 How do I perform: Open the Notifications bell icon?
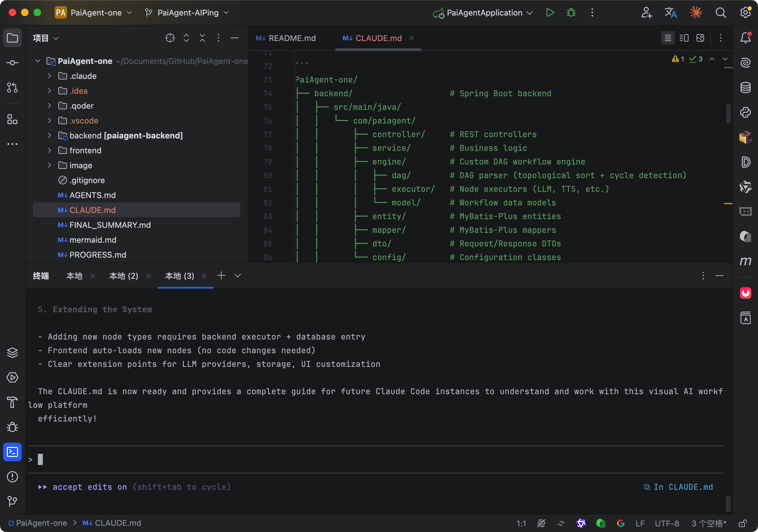[x=746, y=38]
